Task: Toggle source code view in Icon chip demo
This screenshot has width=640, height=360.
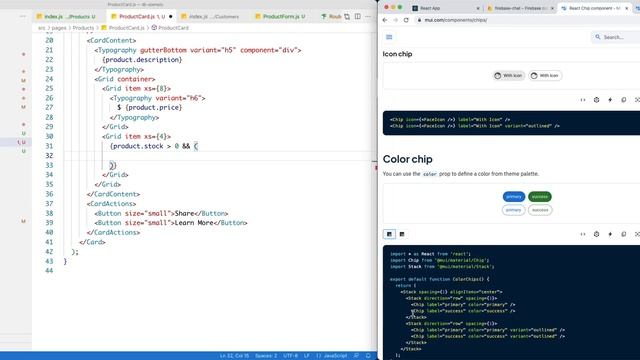Action: (583, 100)
